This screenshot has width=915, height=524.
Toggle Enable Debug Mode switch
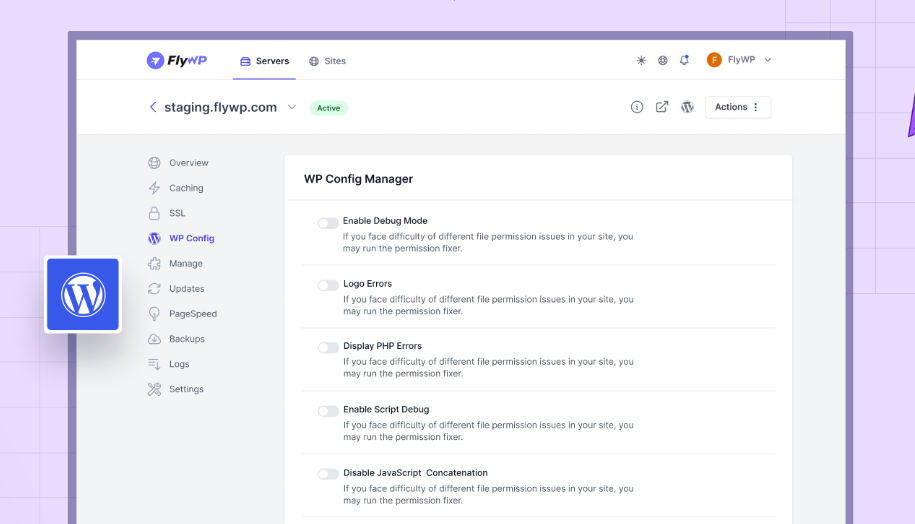(328, 223)
